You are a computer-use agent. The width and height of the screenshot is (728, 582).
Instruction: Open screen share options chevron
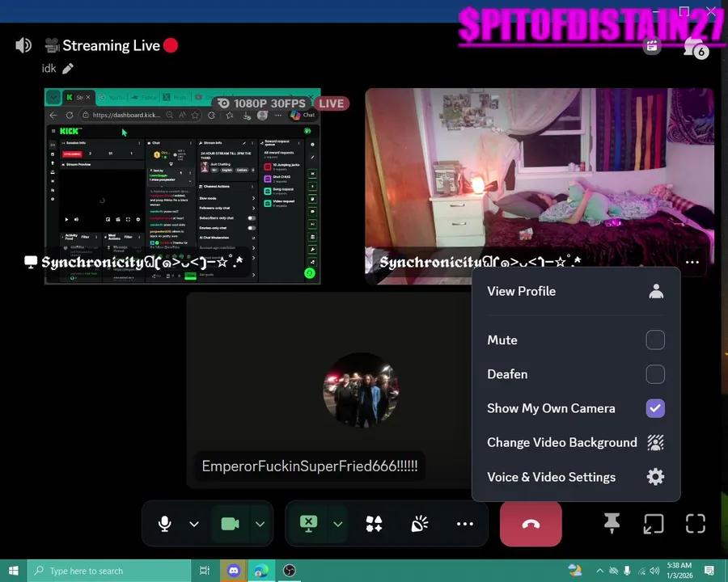(x=337, y=524)
